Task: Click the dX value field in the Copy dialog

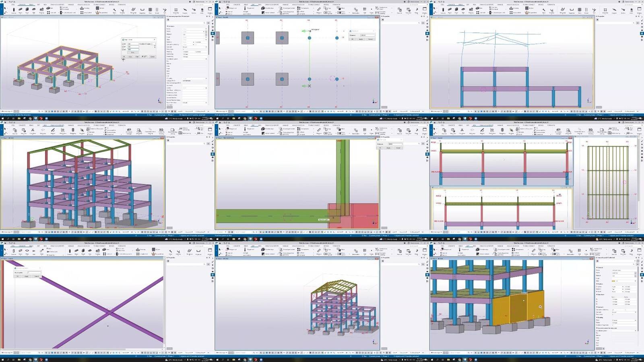Action: click(x=132, y=44)
